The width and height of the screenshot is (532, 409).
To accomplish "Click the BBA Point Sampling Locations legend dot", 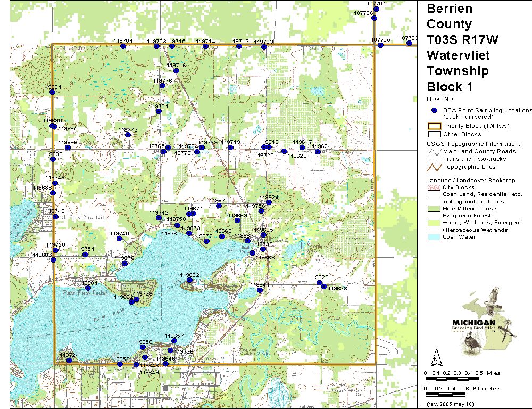I will [434, 110].
